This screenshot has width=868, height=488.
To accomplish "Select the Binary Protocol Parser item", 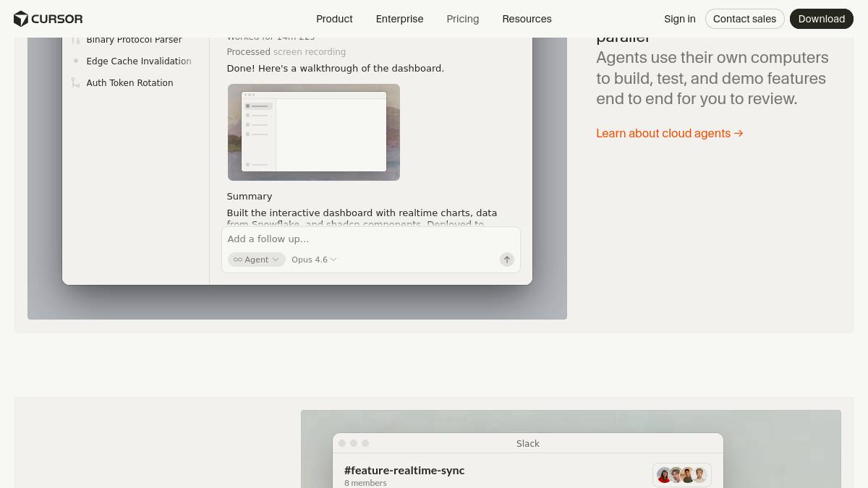I will (134, 40).
